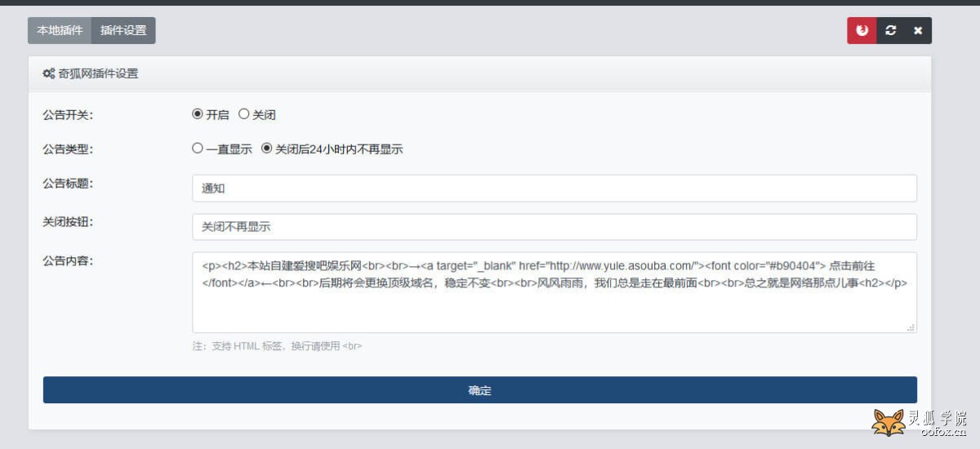Image resolution: width=980 pixels, height=449 pixels.
Task: Click the HTML tag hint note
Action: [277, 346]
